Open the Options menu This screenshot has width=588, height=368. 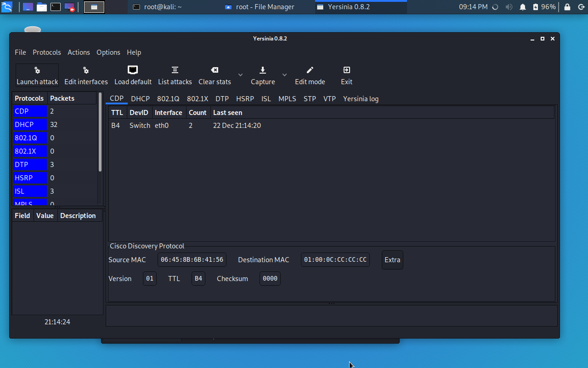click(108, 52)
